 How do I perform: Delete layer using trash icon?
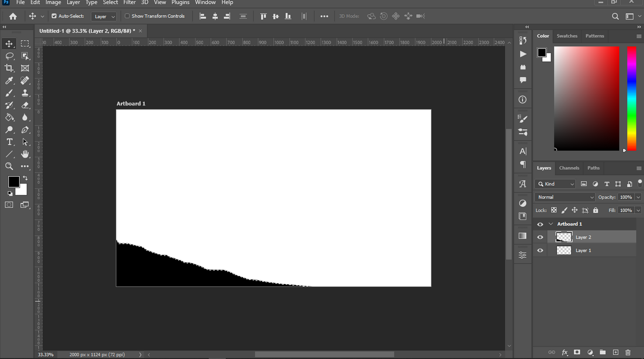[627, 352]
